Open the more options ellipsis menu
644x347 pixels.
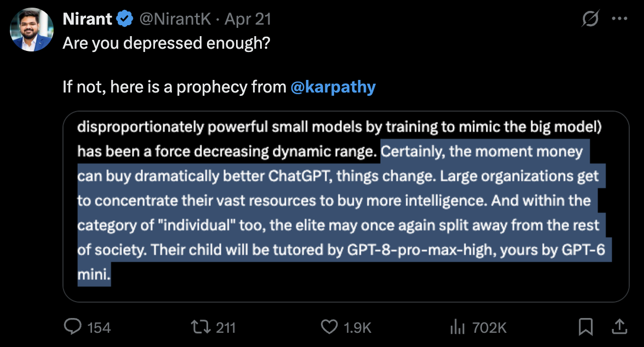click(620, 18)
